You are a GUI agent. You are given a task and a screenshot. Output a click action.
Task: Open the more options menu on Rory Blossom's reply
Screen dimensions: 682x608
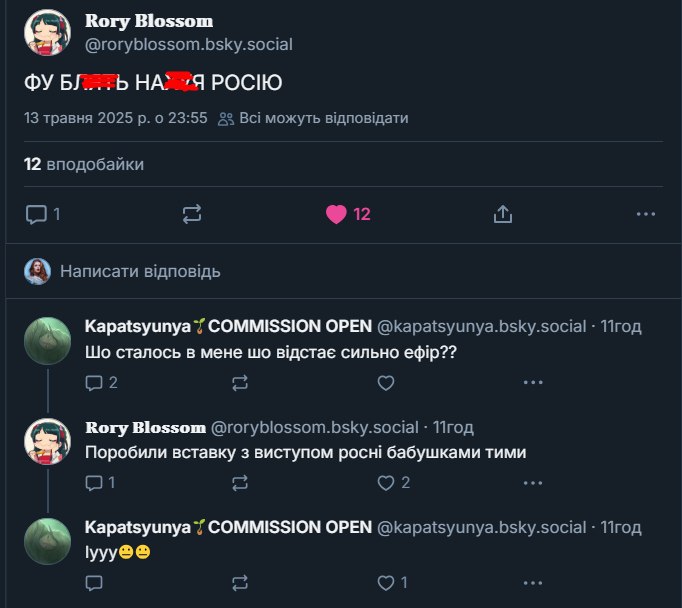(x=532, y=482)
